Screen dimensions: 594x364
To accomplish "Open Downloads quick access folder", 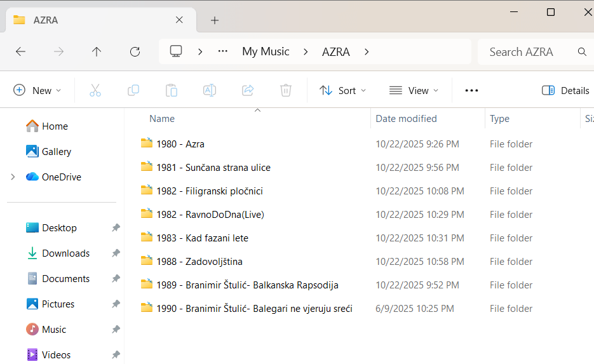I will coord(58,253).
